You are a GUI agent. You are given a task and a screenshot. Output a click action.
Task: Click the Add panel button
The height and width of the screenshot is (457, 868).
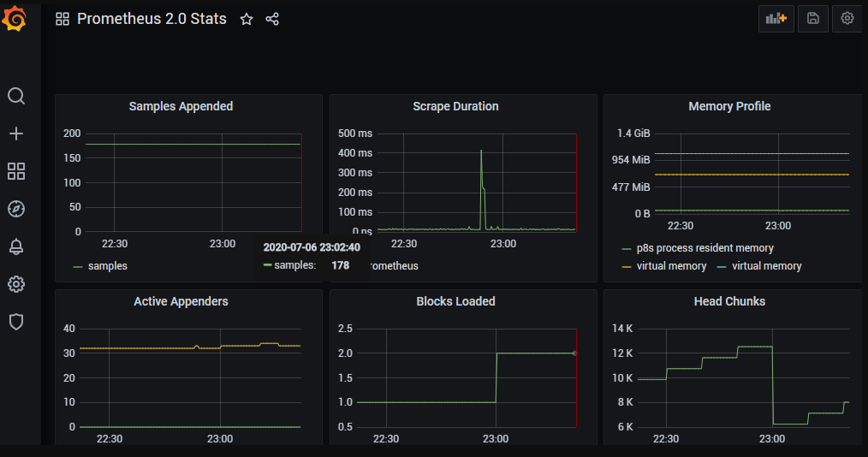pos(776,18)
